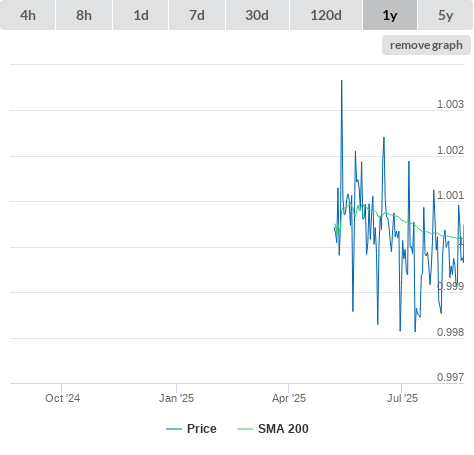Click the remove graph button
474x455 pixels.
click(426, 45)
